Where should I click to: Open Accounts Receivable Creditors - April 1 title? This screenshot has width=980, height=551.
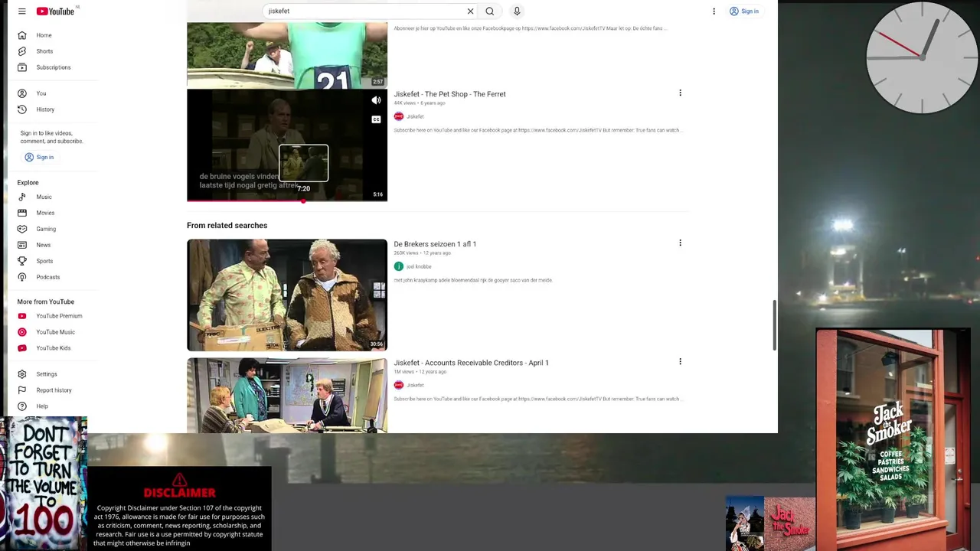[x=471, y=363]
